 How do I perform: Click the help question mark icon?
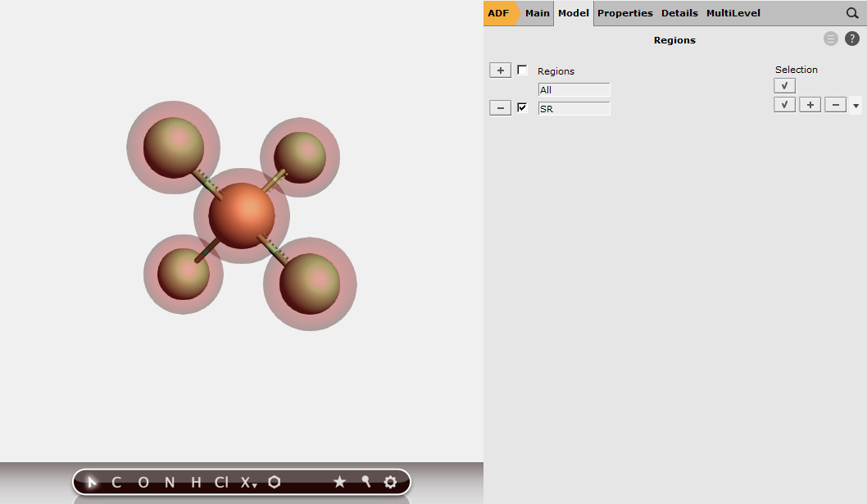click(851, 38)
